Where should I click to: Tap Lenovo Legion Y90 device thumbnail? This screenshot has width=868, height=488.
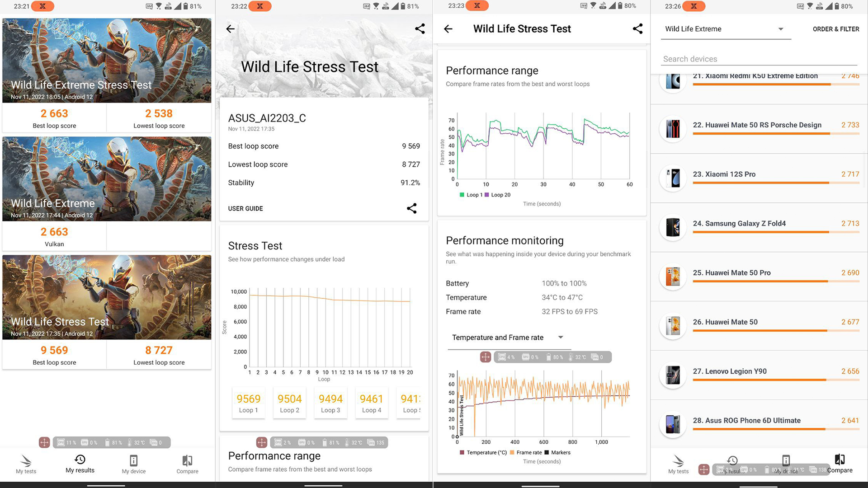[x=673, y=375]
